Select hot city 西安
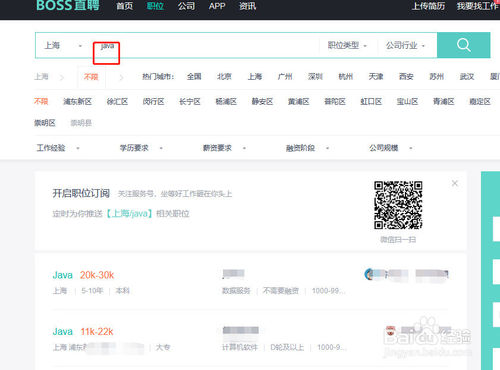Image resolution: width=500 pixels, height=370 pixels. pyautogui.click(x=406, y=77)
